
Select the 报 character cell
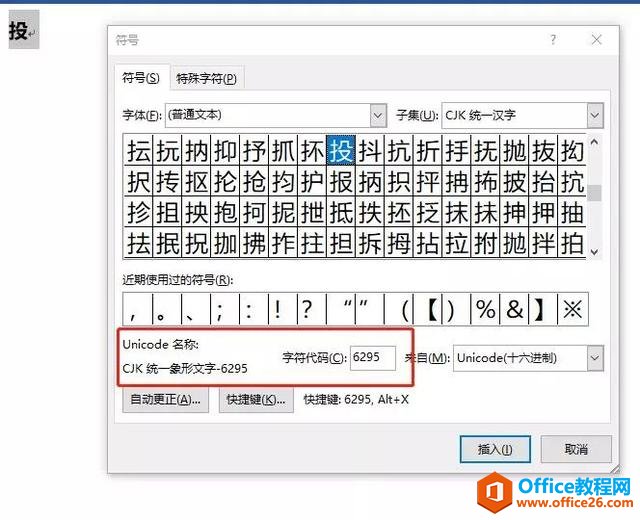pyautogui.click(x=341, y=182)
